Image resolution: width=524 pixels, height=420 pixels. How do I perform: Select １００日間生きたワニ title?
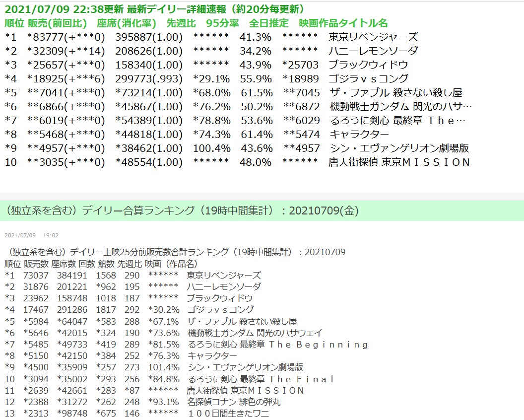(x=229, y=414)
